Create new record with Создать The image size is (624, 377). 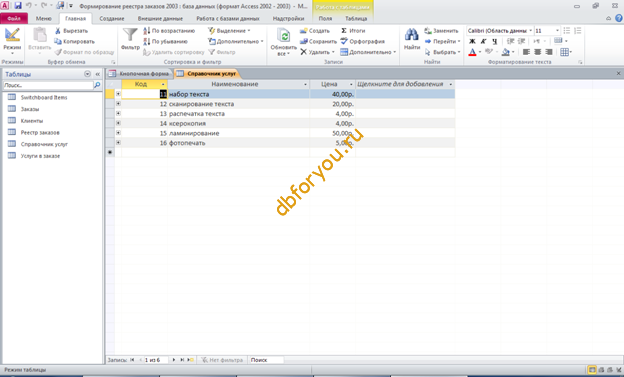(x=315, y=31)
